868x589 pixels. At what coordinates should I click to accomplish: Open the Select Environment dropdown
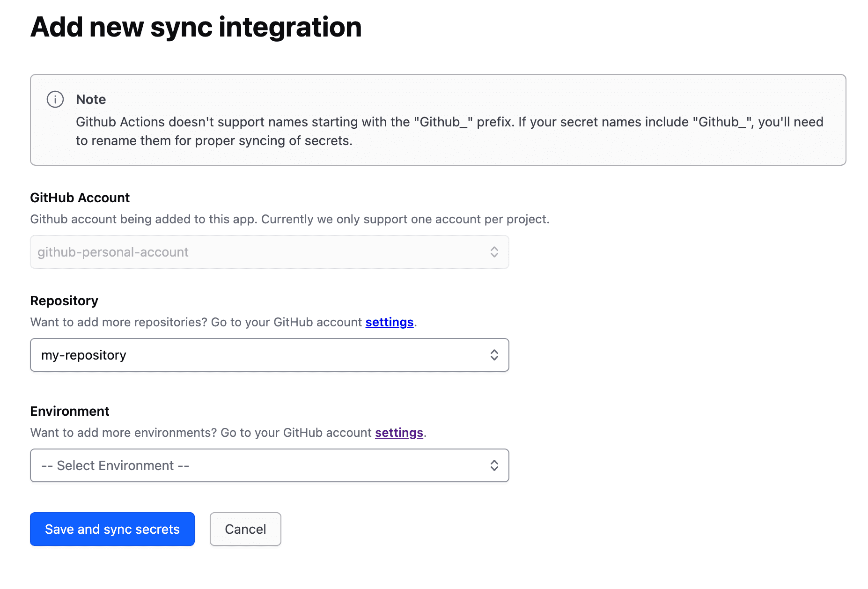pyautogui.click(x=270, y=465)
